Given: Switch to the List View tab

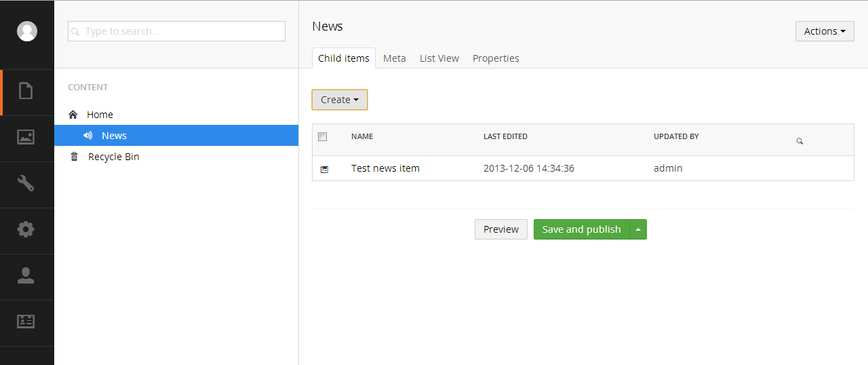Looking at the screenshot, I should tap(439, 58).
